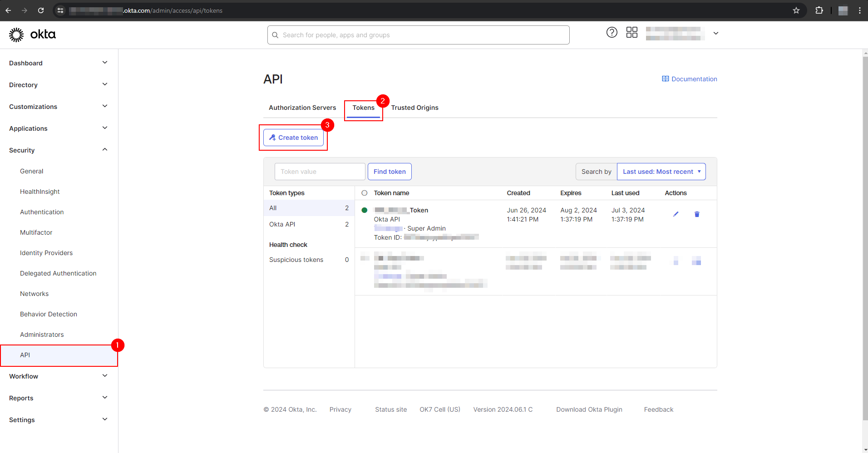868x453 pixels.
Task: Click the Okta logo
Action: [32, 34]
